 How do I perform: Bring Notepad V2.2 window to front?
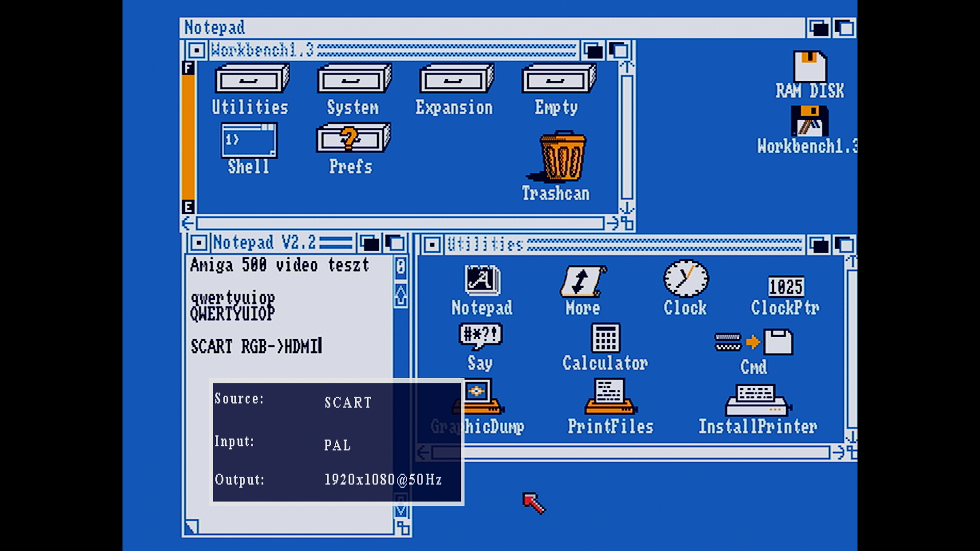click(396, 243)
